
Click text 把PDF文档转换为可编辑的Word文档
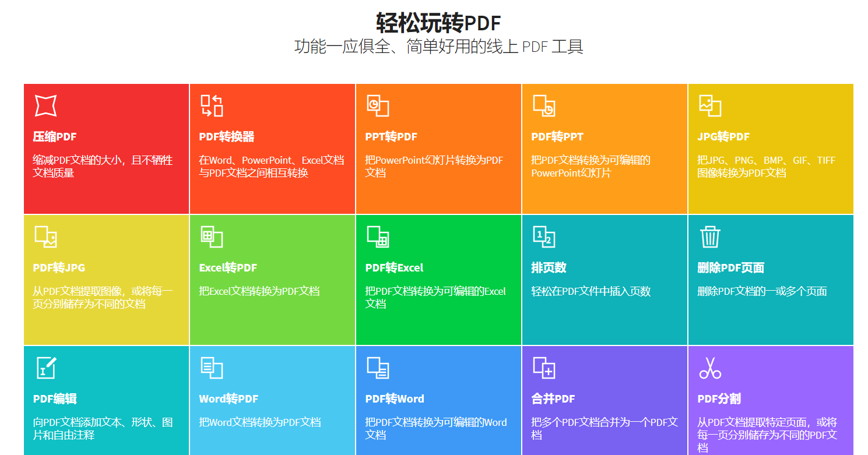pyautogui.click(x=436, y=429)
